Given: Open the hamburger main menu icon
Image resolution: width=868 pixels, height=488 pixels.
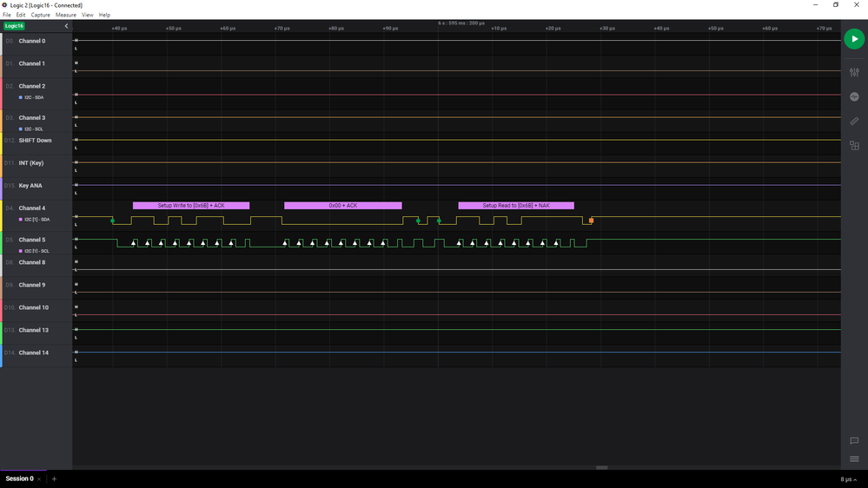Looking at the screenshot, I should [854, 458].
